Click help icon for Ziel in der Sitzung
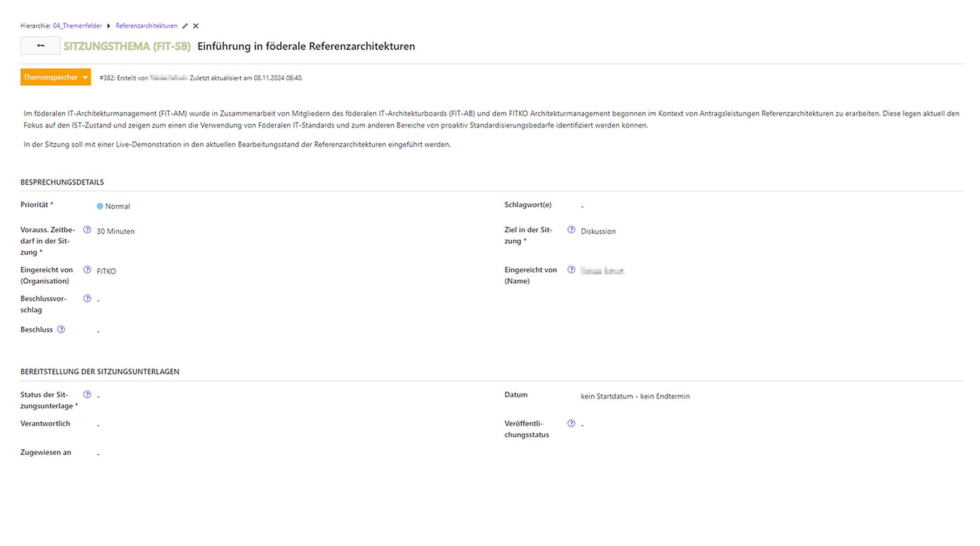The image size is (980, 546). (x=571, y=230)
